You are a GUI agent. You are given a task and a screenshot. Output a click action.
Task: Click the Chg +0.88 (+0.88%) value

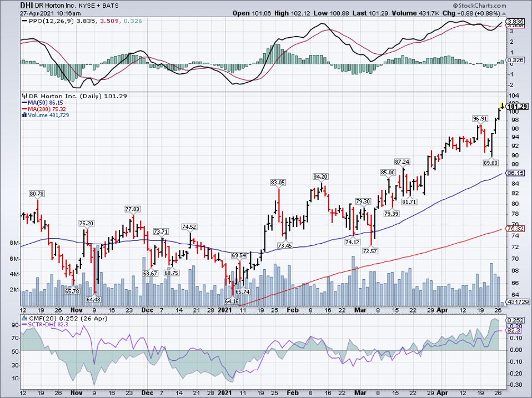click(x=471, y=13)
